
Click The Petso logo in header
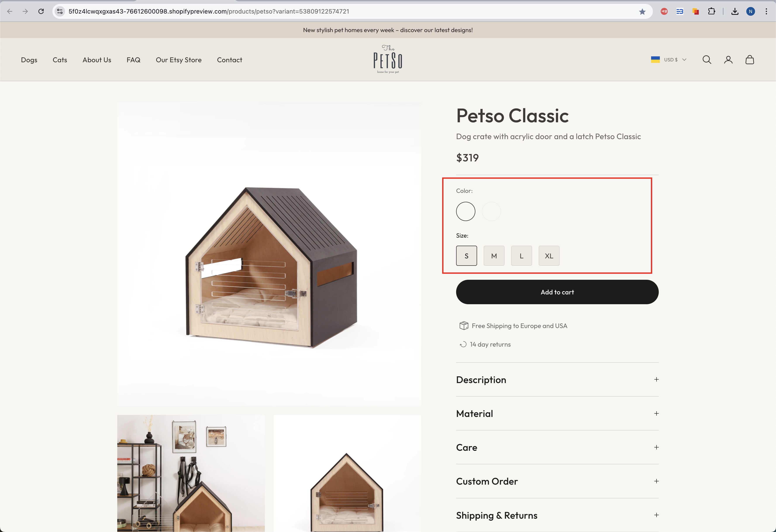click(x=388, y=59)
